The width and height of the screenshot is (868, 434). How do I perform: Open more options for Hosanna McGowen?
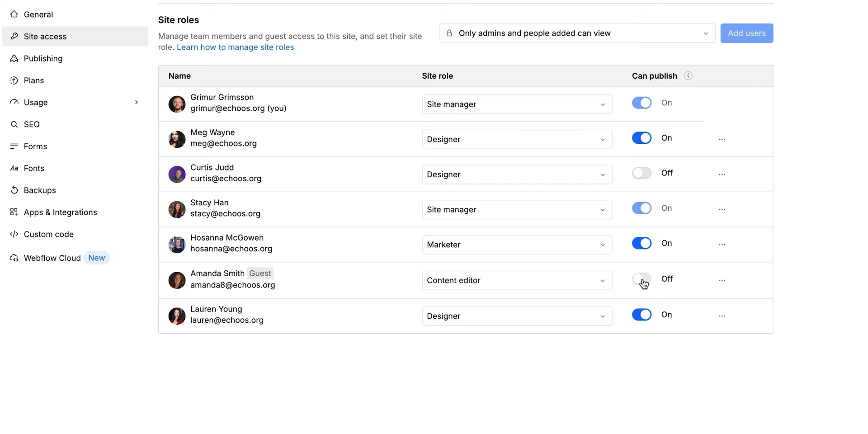pyautogui.click(x=722, y=245)
